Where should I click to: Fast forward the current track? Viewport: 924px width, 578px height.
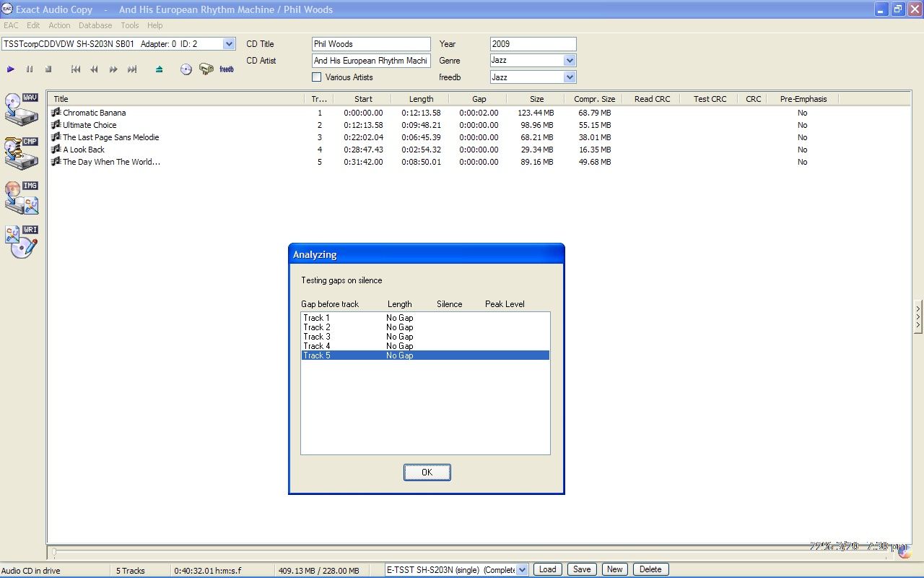[x=113, y=69]
